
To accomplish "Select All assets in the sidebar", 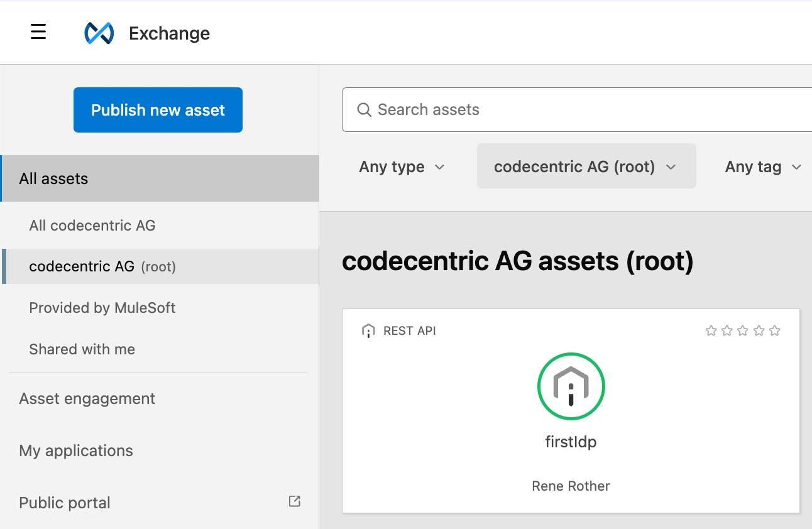I will (53, 179).
